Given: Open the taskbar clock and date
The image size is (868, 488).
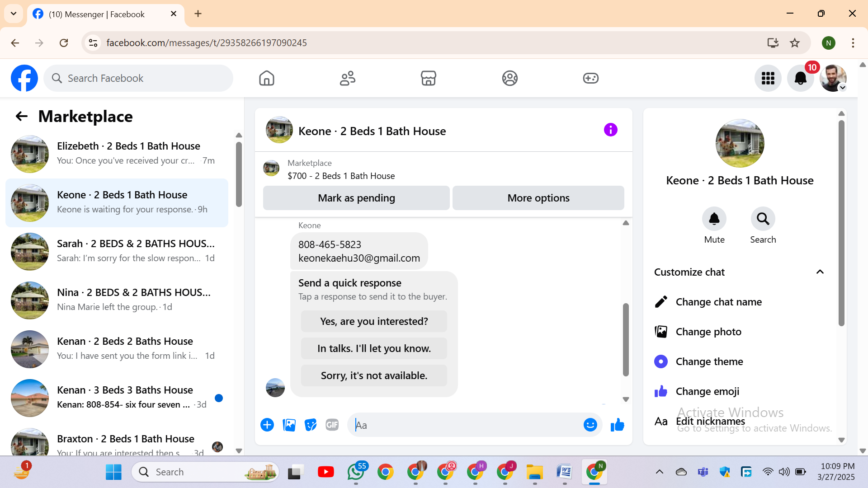Looking at the screenshot, I should pyautogui.click(x=836, y=472).
